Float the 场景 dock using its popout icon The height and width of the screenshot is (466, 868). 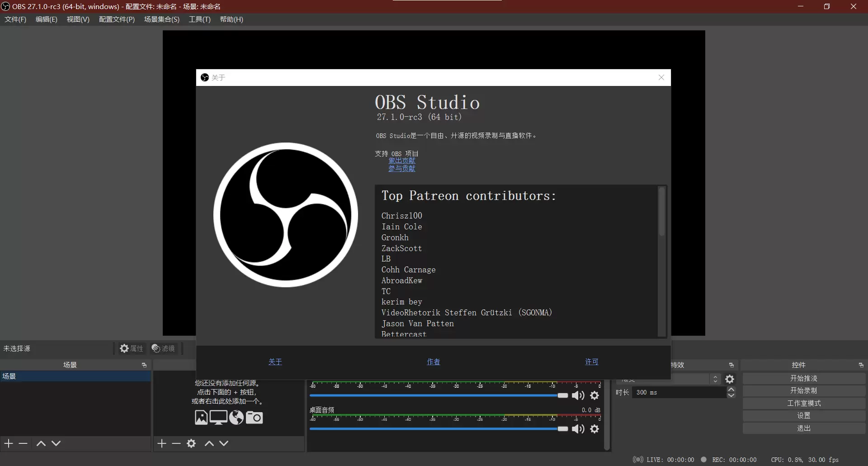[144, 365]
